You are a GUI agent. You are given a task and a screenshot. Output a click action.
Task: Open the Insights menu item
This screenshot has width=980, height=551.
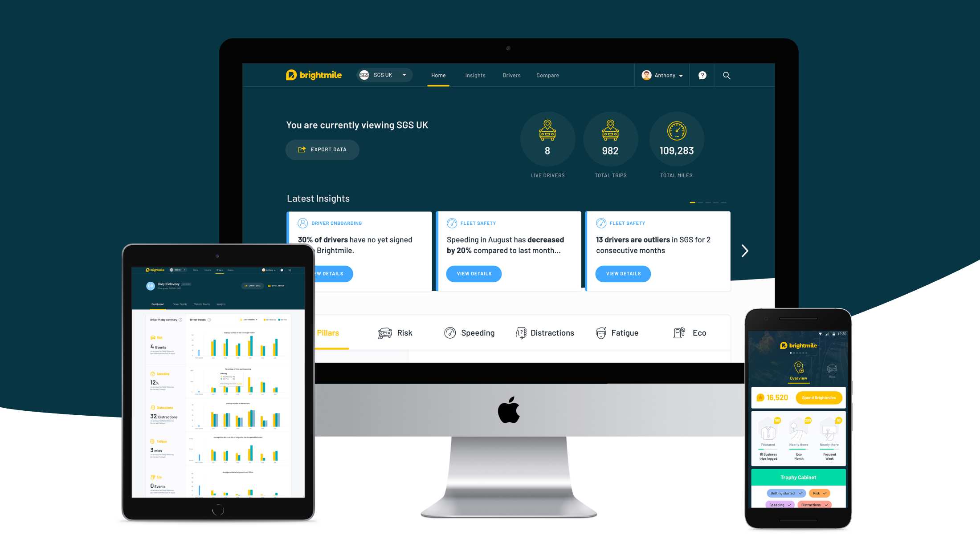475,75
